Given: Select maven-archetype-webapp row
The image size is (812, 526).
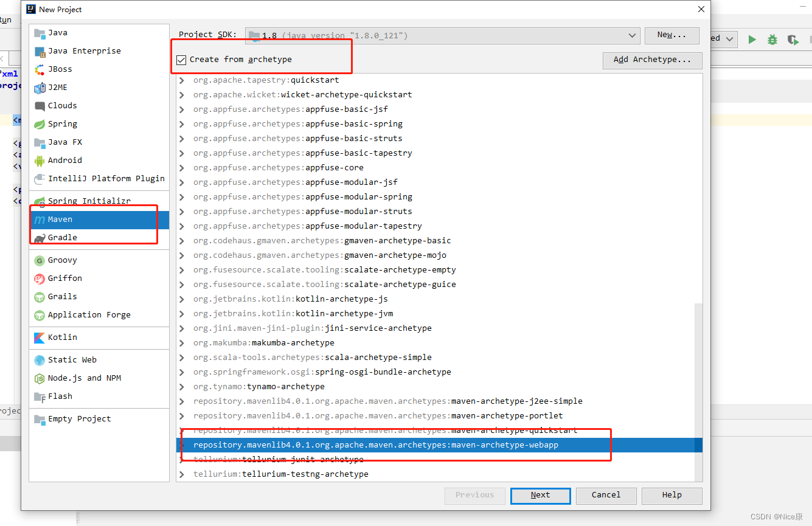Looking at the screenshot, I should tap(439, 445).
